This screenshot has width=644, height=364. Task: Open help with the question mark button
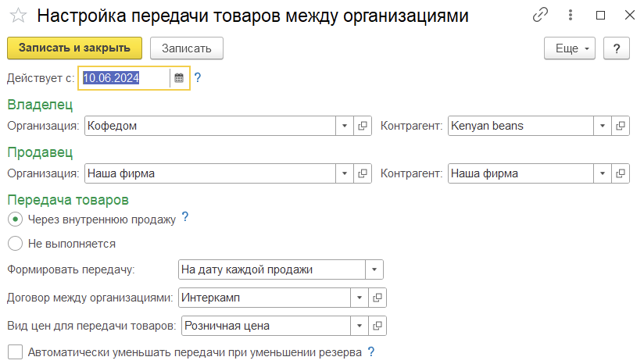[616, 48]
